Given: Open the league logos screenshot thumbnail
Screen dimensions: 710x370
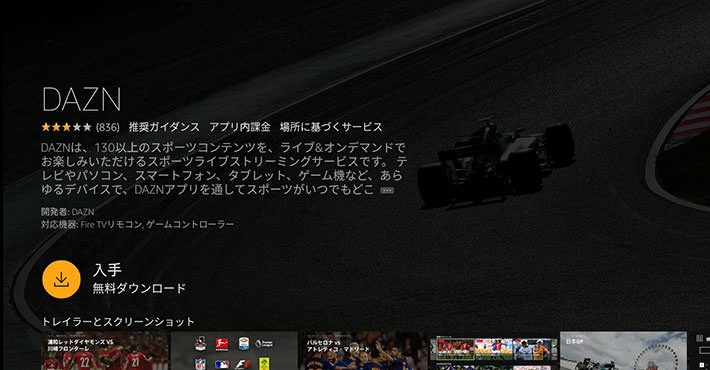Looking at the screenshot, I should click(234, 351).
